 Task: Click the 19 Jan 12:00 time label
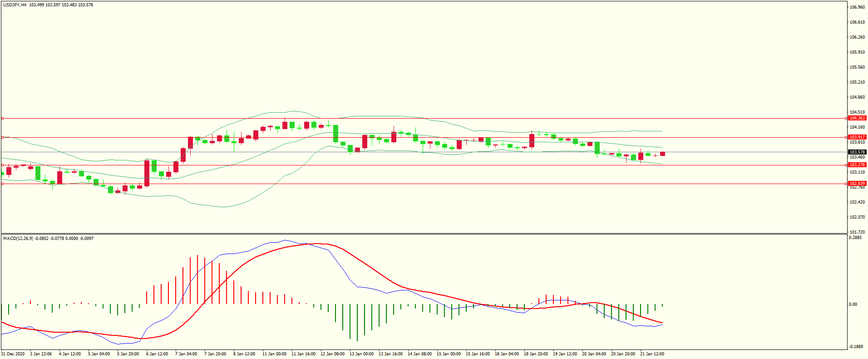(565, 354)
